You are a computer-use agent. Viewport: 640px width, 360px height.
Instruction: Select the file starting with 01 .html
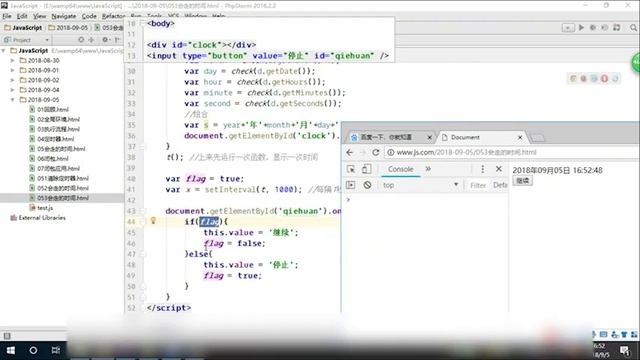coord(49,109)
